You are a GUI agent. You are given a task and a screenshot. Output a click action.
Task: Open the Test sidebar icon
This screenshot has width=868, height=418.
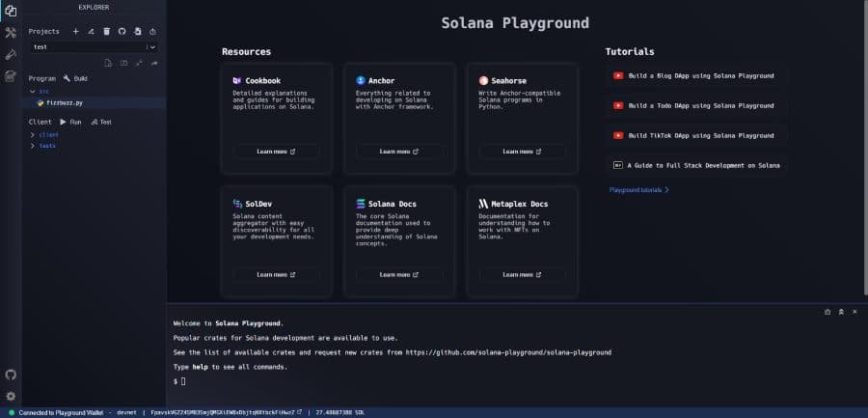click(x=11, y=54)
